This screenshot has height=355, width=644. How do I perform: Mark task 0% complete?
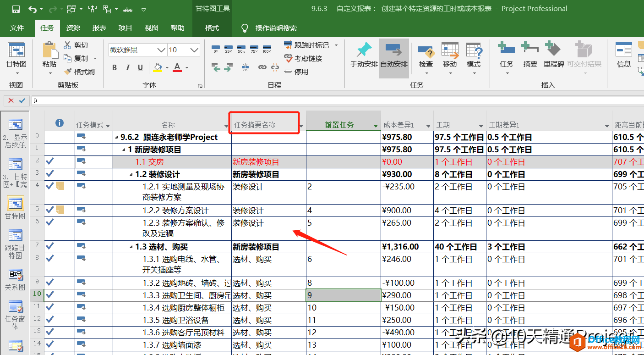coord(216,49)
